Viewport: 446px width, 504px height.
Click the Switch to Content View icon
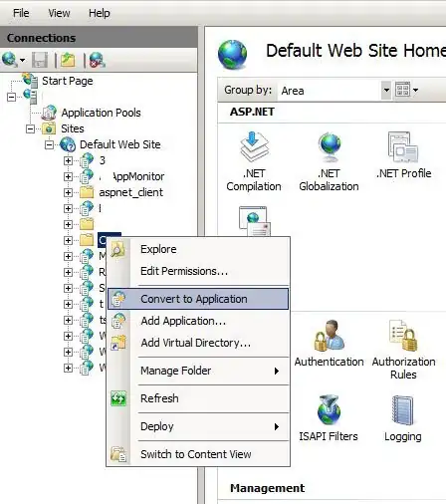118,454
